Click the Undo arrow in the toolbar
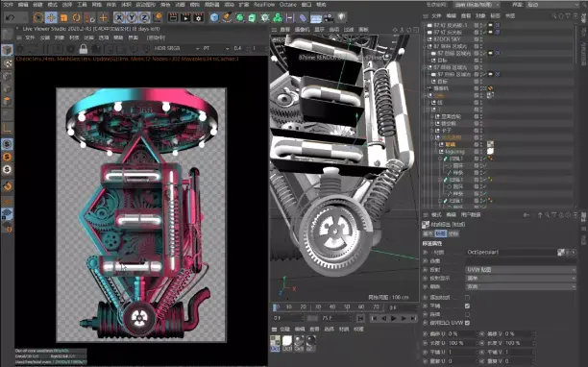 point(11,17)
